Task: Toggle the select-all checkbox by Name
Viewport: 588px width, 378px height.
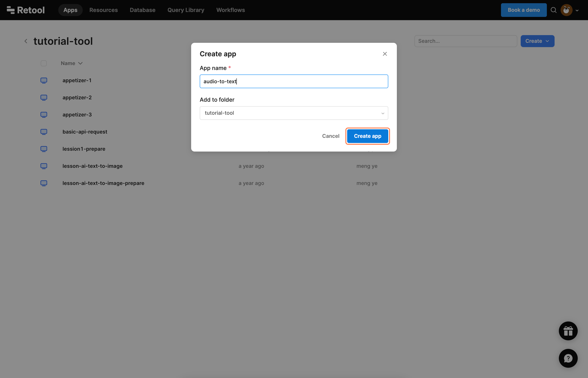Action: click(44, 63)
